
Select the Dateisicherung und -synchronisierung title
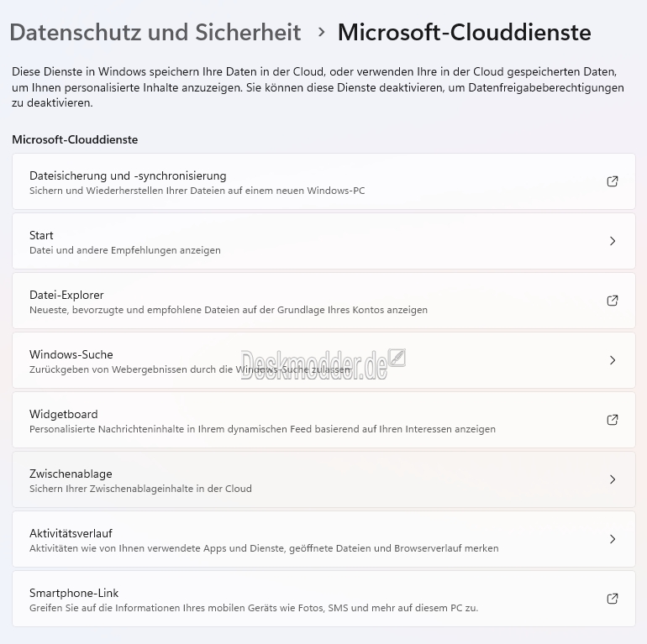[x=128, y=176]
